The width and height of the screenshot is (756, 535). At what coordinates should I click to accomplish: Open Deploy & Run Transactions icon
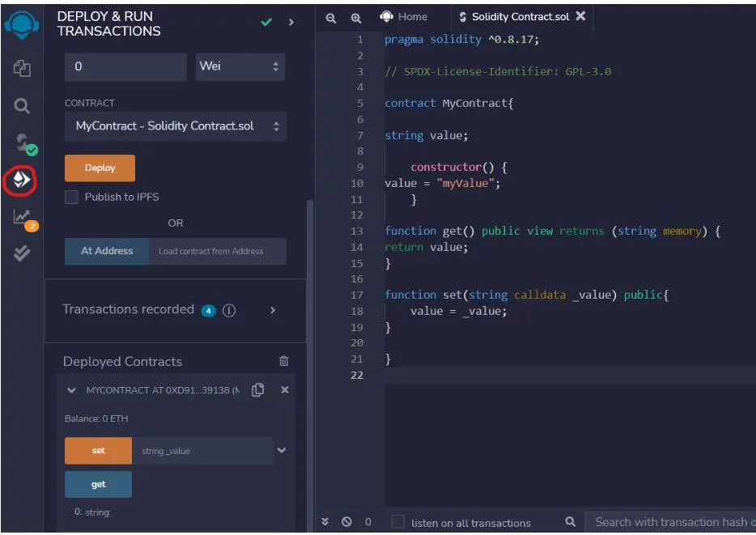pos(21,180)
